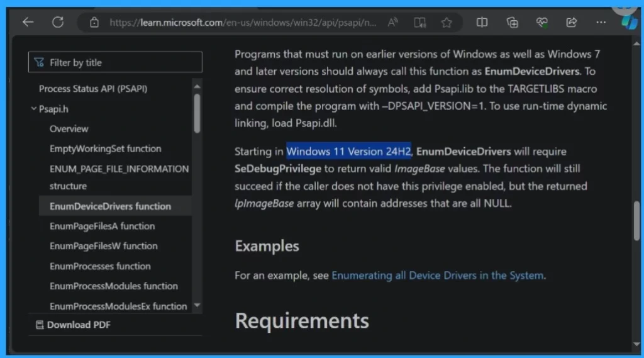This screenshot has width=644, height=358.
Task: Select EnumDeviceDrivers function entry
Action: (115, 206)
